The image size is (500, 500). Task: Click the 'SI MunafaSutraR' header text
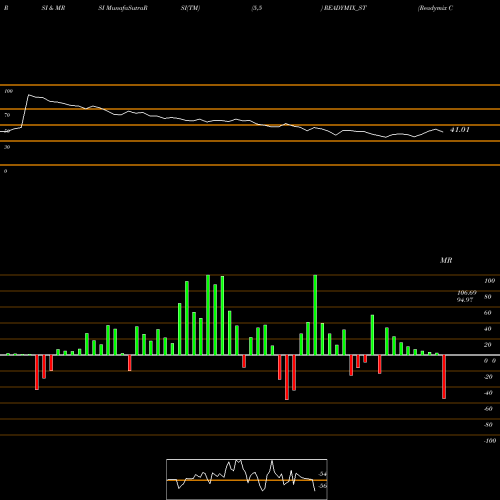[x=123, y=8]
